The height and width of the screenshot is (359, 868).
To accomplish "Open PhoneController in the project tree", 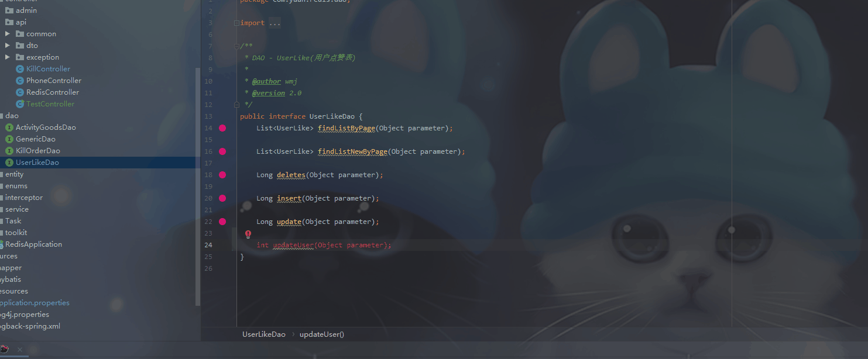I will [54, 81].
